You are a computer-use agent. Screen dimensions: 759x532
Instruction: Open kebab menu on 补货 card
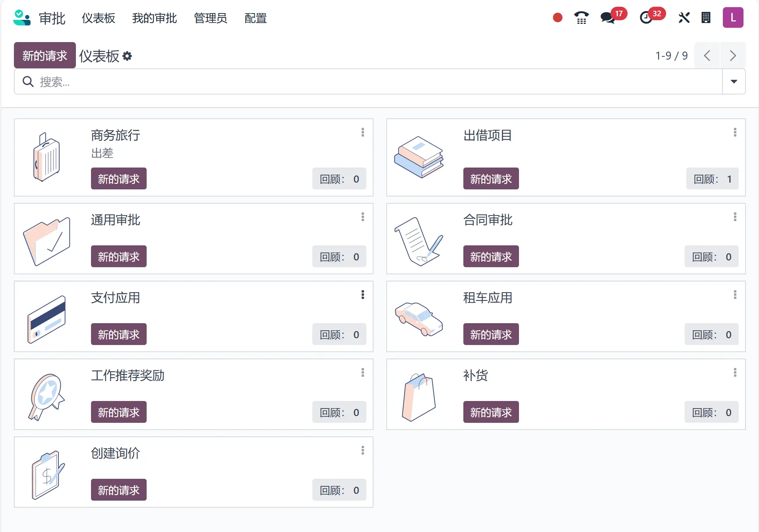pyautogui.click(x=735, y=372)
